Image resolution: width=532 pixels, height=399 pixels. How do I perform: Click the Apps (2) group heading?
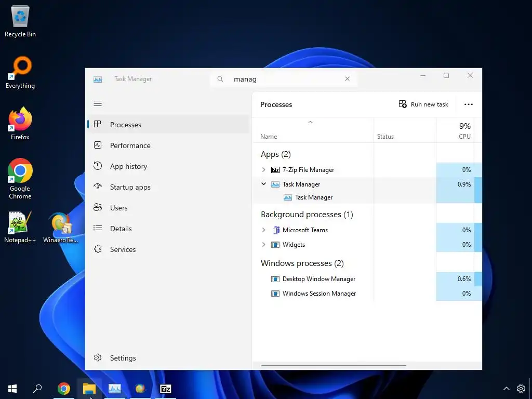tap(276, 154)
